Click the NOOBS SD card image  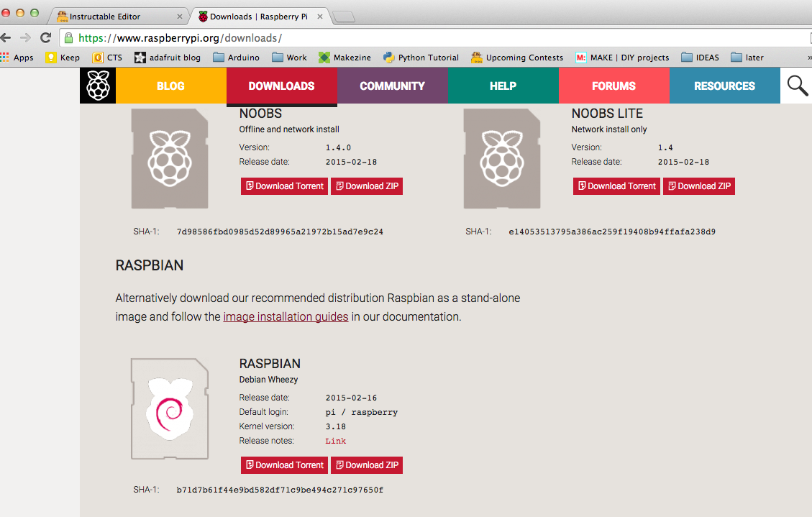pyautogui.click(x=170, y=158)
